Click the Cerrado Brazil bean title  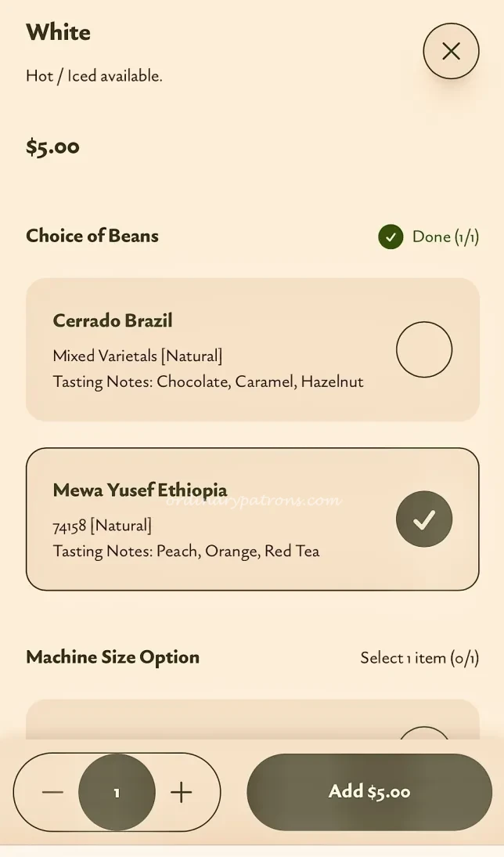[x=113, y=321]
